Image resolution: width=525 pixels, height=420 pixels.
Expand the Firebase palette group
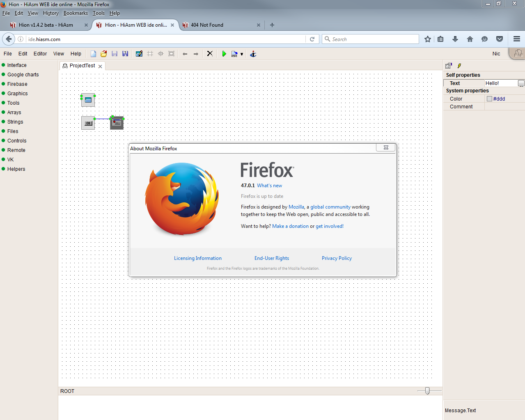coord(17,84)
